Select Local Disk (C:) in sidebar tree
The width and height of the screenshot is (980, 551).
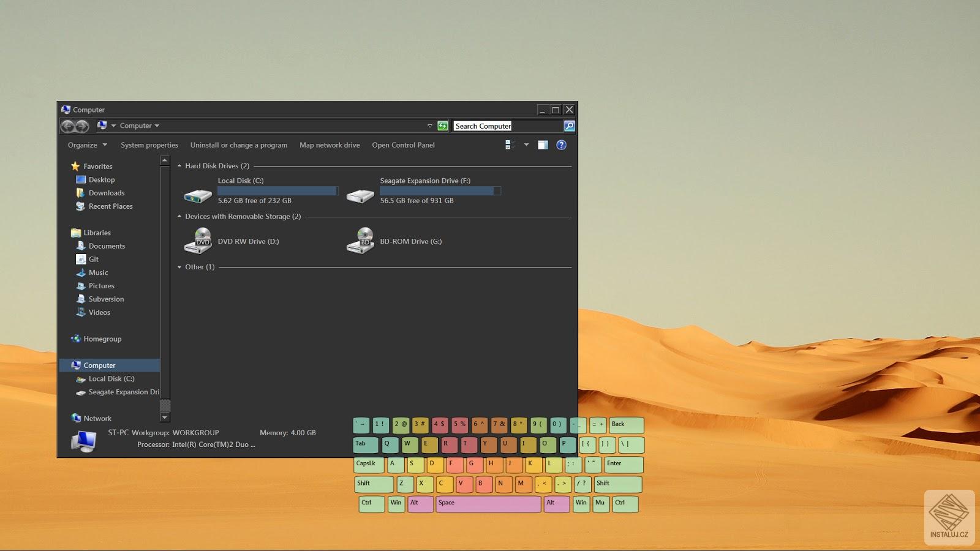pos(111,378)
